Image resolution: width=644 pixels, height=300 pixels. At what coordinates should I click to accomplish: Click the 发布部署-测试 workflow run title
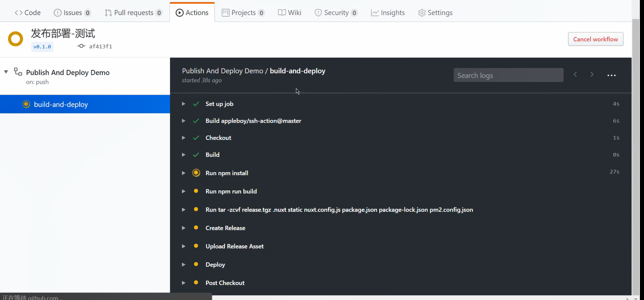coord(63,34)
